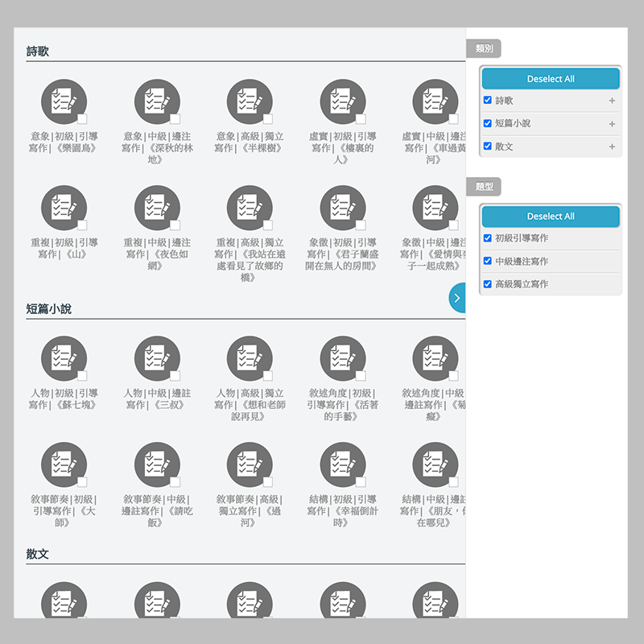Click the 《三叔》 character writing icon
This screenshot has width=644, height=644.
click(157, 359)
